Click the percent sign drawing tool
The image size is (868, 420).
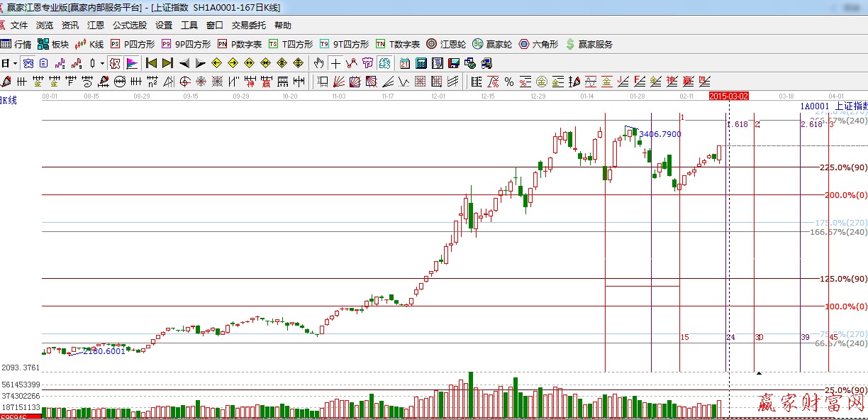508,82
